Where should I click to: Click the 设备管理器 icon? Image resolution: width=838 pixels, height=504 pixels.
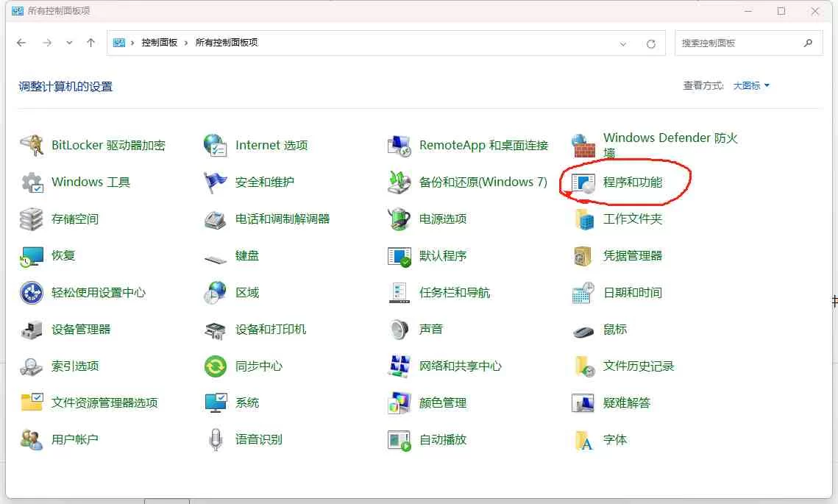(32, 330)
